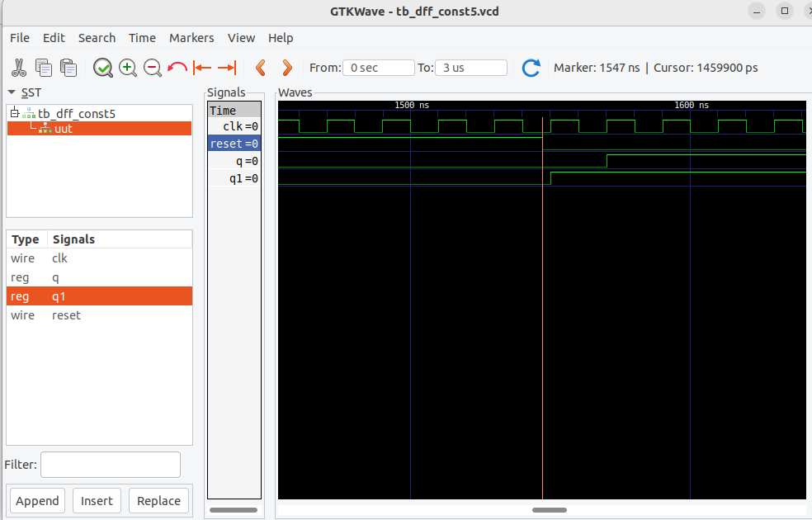The height and width of the screenshot is (520, 812).
Task: Toggle the tb_dff_const5 tree expander
Action: (13, 113)
